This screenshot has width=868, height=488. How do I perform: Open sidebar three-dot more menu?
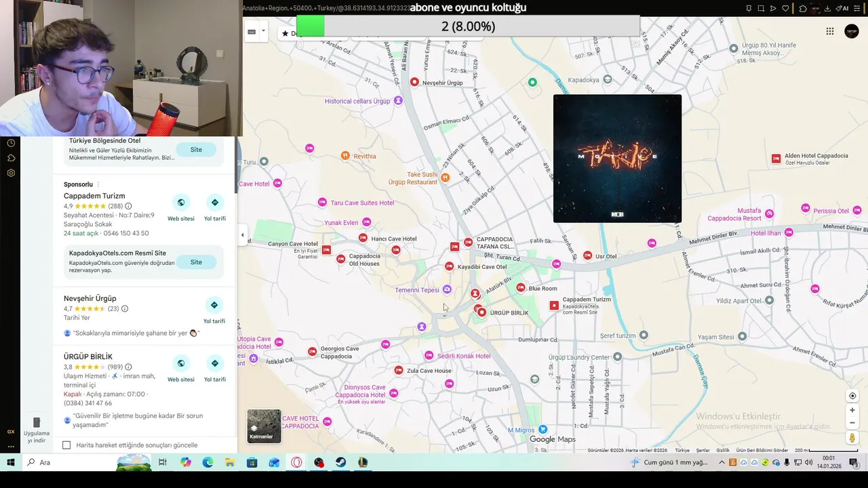11,446
